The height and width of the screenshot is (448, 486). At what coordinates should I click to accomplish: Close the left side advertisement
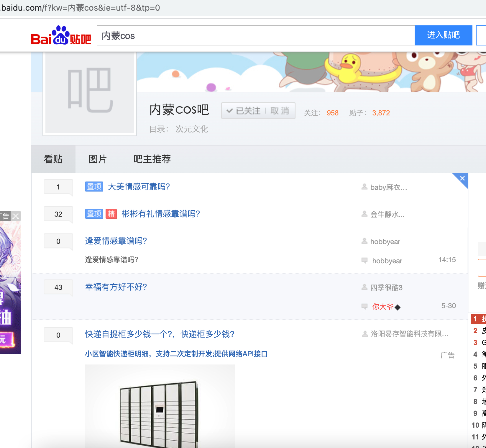(16, 216)
